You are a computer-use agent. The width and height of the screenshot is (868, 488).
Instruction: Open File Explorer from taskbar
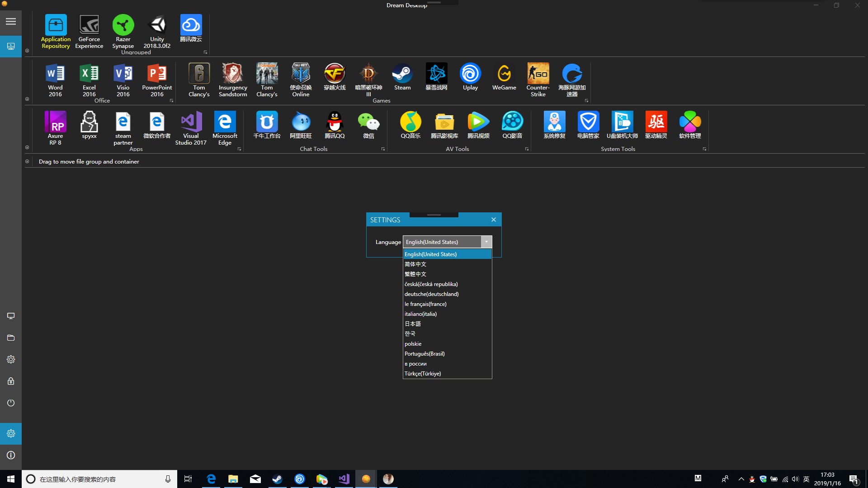[x=233, y=479]
